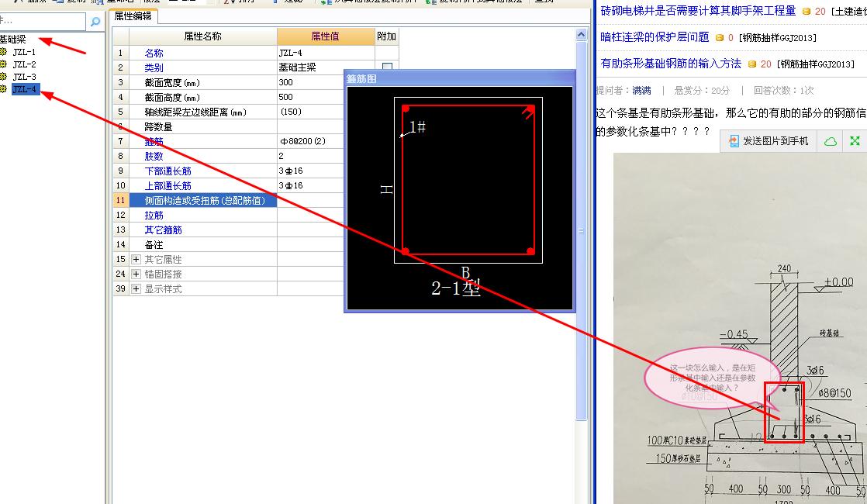Click the 其它箍筋 property label
The image size is (867, 504).
point(163,230)
